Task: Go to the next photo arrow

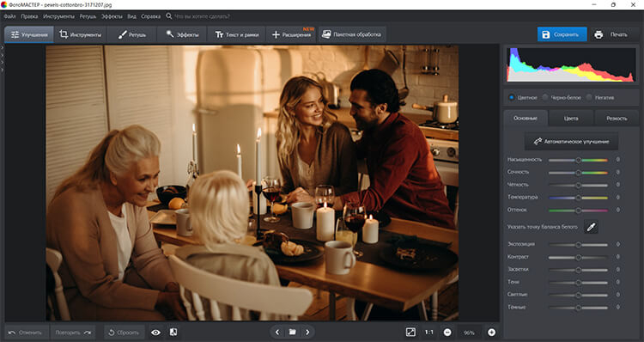Action: click(307, 332)
